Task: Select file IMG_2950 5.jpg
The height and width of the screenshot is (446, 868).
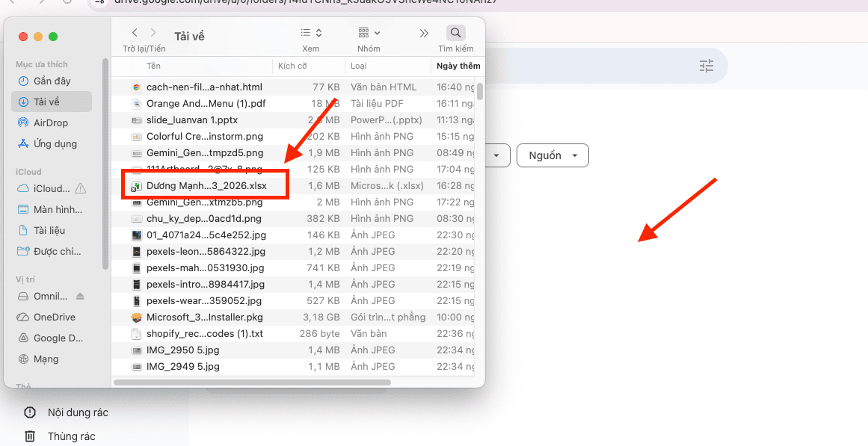Action: pyautogui.click(x=182, y=350)
